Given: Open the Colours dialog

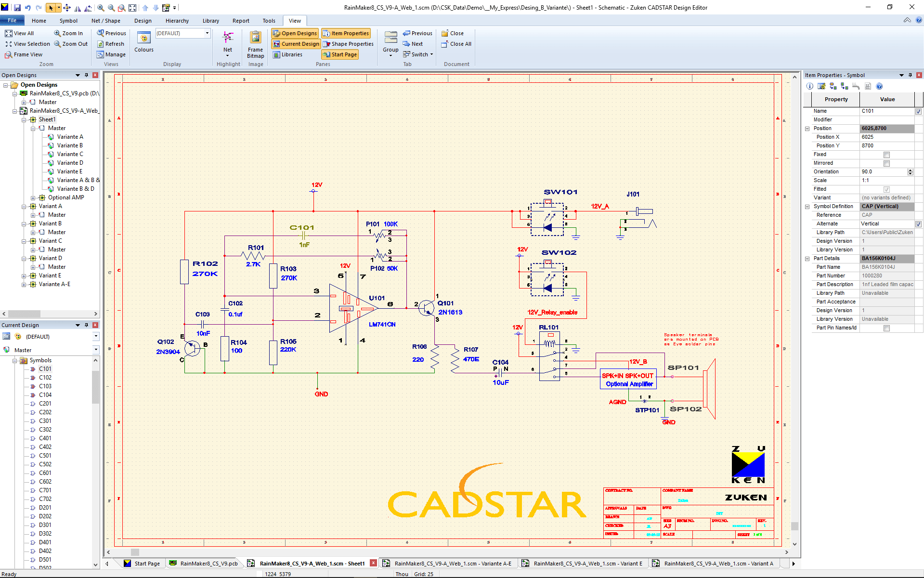Looking at the screenshot, I should (x=144, y=42).
